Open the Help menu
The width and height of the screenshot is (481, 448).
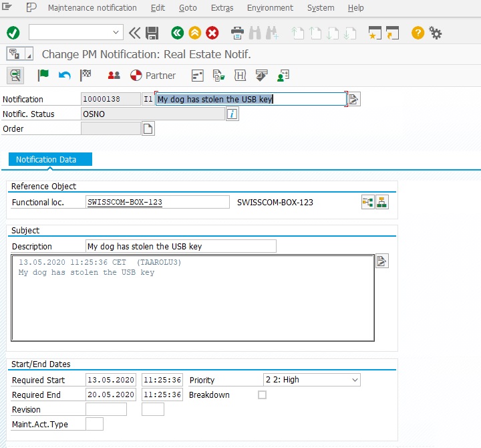[x=355, y=7]
